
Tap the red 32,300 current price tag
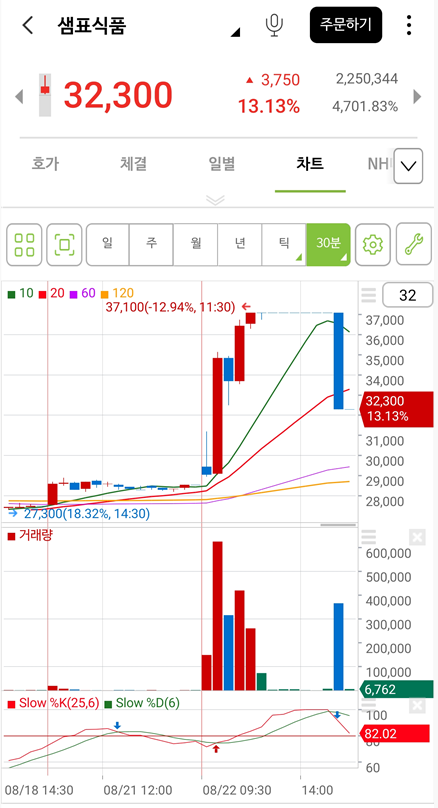(x=396, y=408)
